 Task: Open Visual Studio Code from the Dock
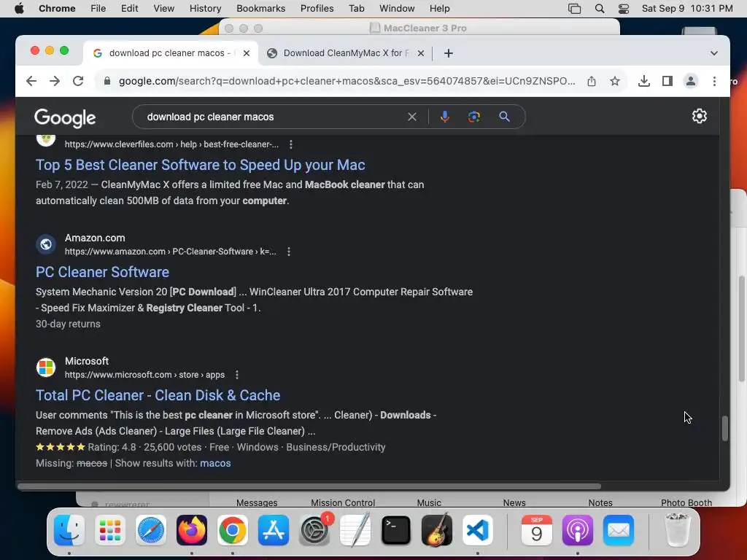477,530
